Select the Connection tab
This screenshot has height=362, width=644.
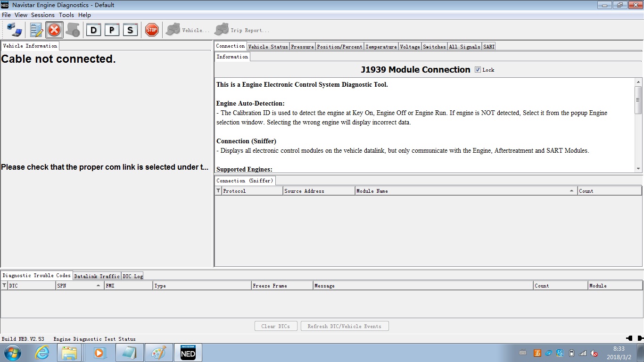(x=231, y=46)
